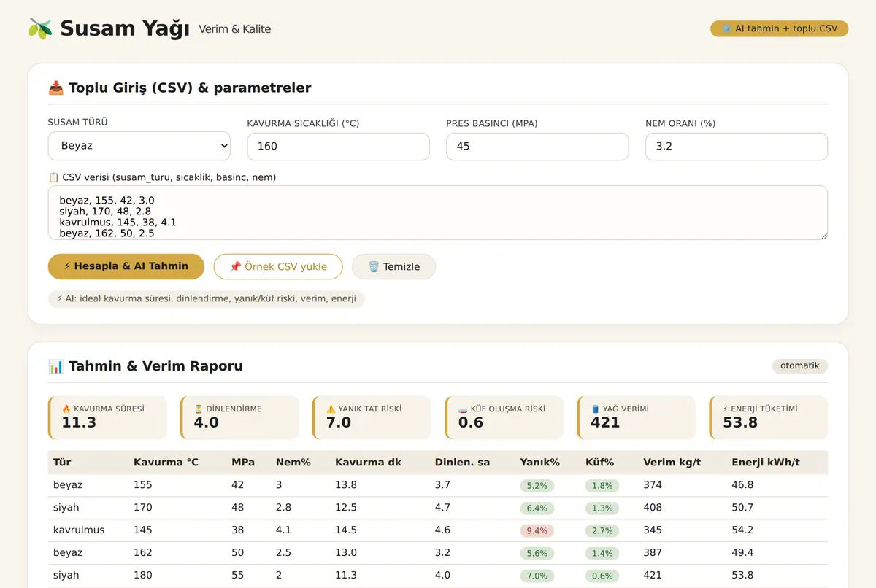This screenshot has width=876, height=588.
Task: Click the "Verim kg/t" column header
Action: click(672, 463)
